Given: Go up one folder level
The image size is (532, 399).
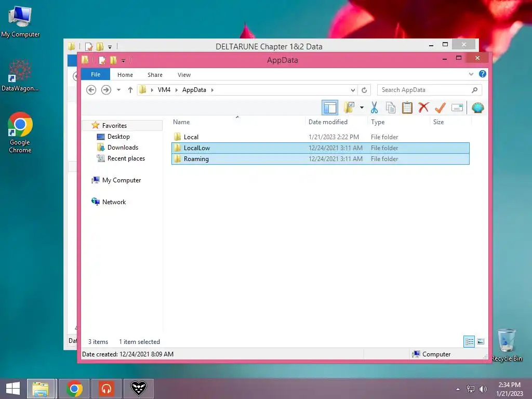Looking at the screenshot, I should 130,90.
